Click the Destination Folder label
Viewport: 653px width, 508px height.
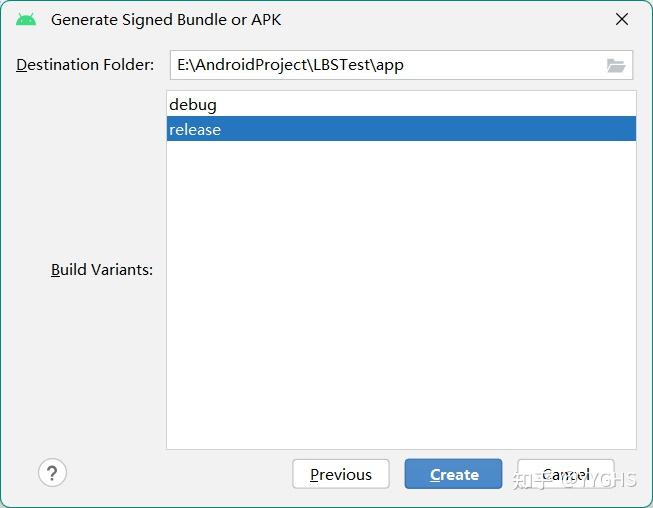click(85, 65)
